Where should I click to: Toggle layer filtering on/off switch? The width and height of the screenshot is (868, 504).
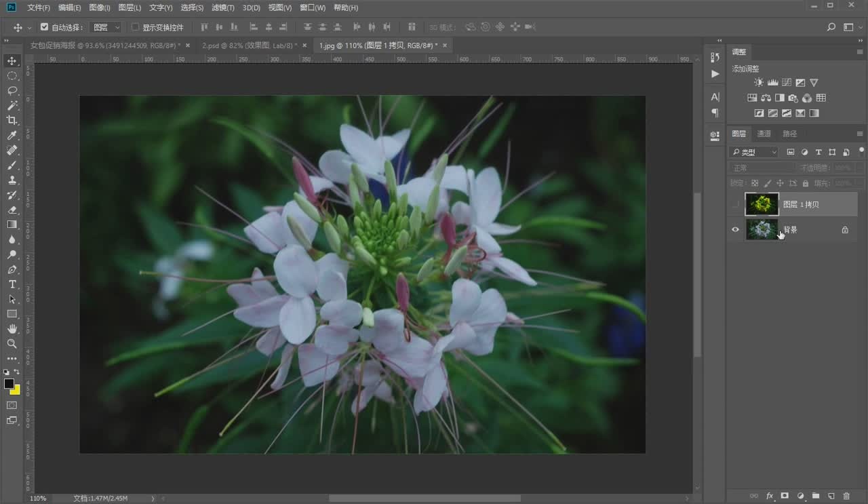pos(861,151)
